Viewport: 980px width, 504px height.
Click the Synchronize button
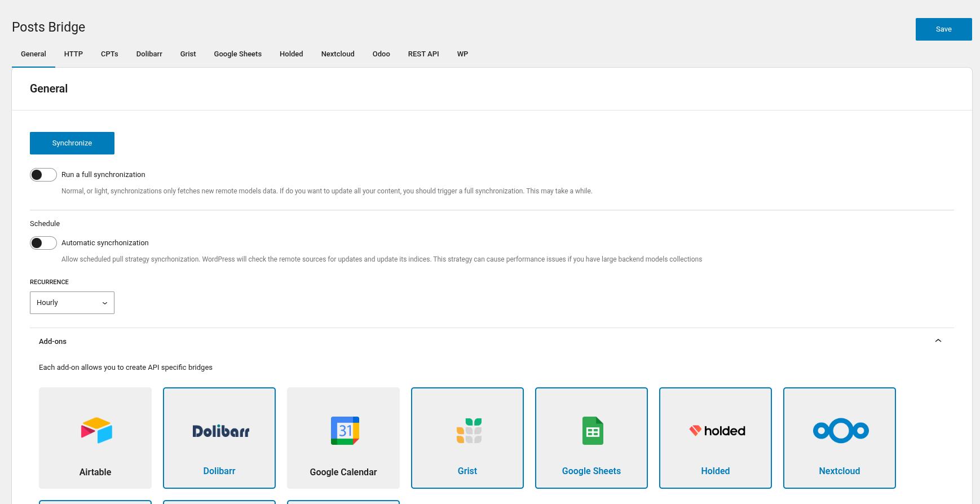click(72, 143)
